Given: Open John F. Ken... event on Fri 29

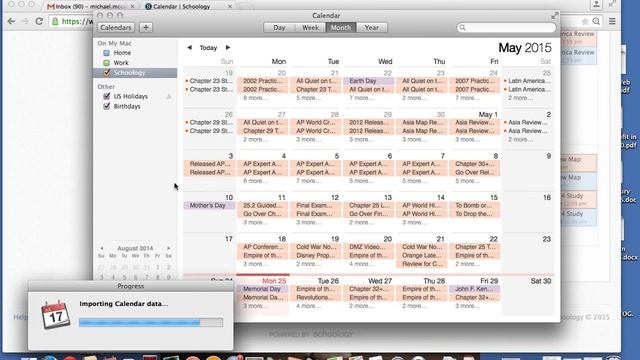Looking at the screenshot, I should tap(475, 289).
